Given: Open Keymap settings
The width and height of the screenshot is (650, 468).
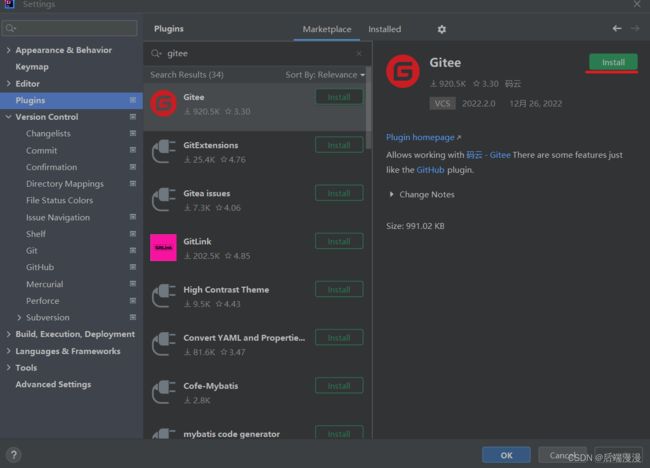Looking at the screenshot, I should tap(32, 67).
